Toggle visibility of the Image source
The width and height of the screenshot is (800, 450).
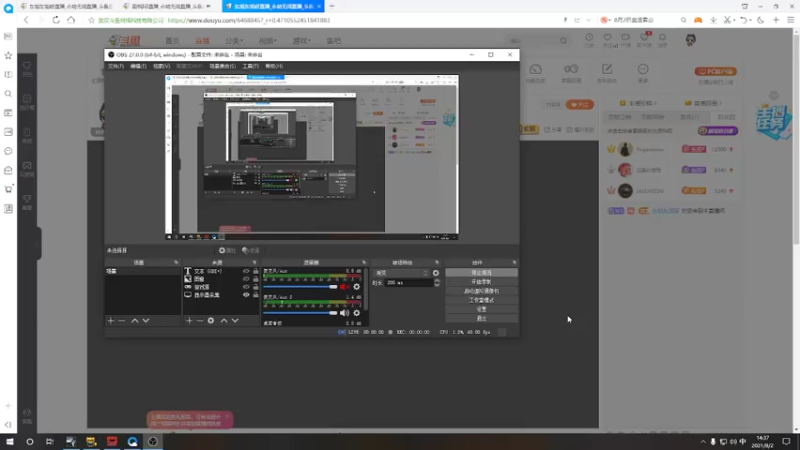246,279
